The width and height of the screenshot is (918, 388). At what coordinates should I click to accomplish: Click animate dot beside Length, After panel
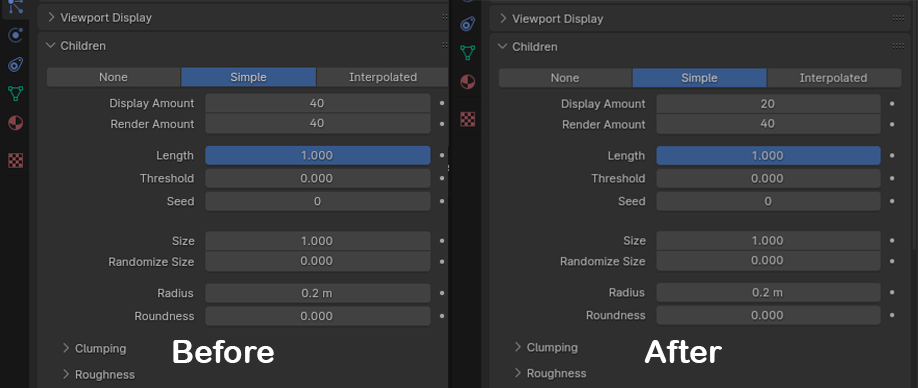[x=892, y=156]
